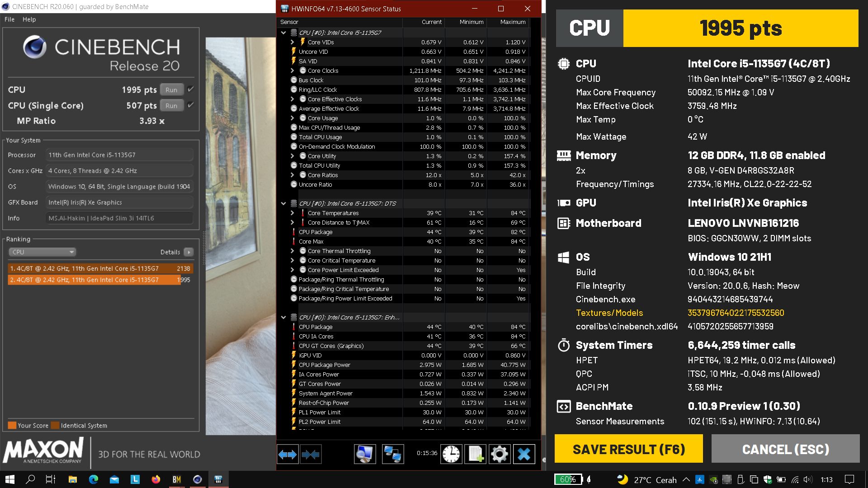The image size is (868, 488).
Task: Open the Help menu in Cinebench
Action: tap(29, 19)
